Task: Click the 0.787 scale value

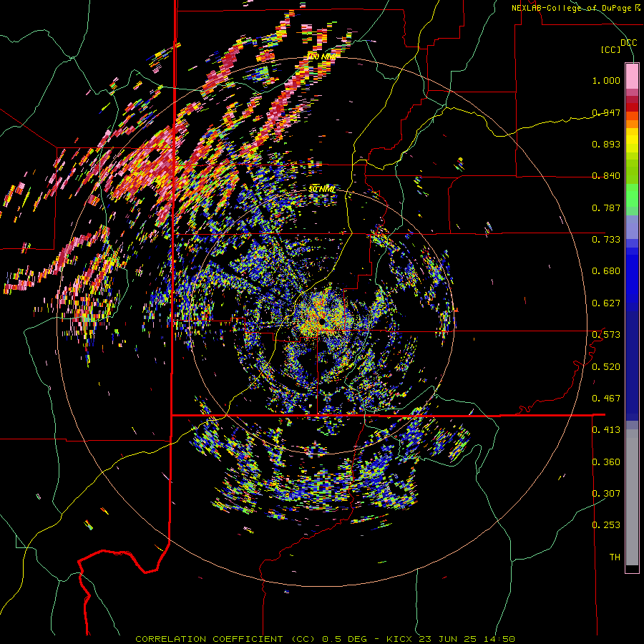Action: click(x=606, y=208)
